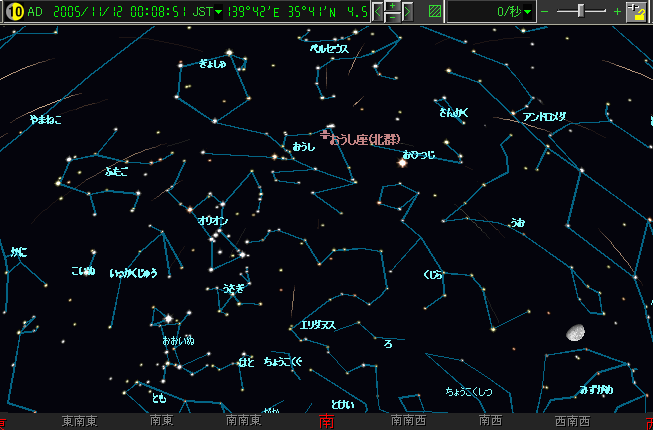The image size is (653, 430).
Task: Click the 東南東 direction label
Action: 78,422
